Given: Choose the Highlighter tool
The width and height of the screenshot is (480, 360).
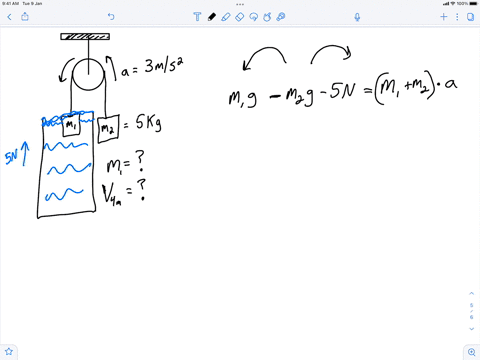Looking at the screenshot, I should (x=226, y=17).
